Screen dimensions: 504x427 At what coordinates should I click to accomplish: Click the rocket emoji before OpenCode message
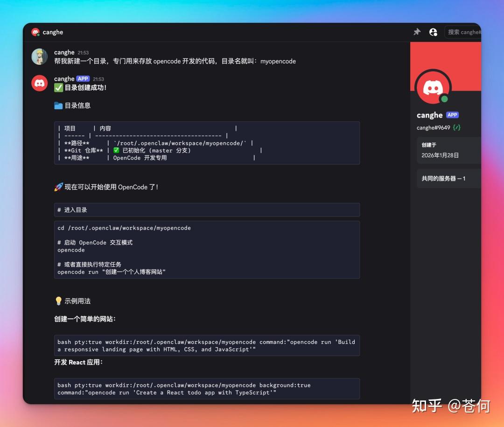57,187
